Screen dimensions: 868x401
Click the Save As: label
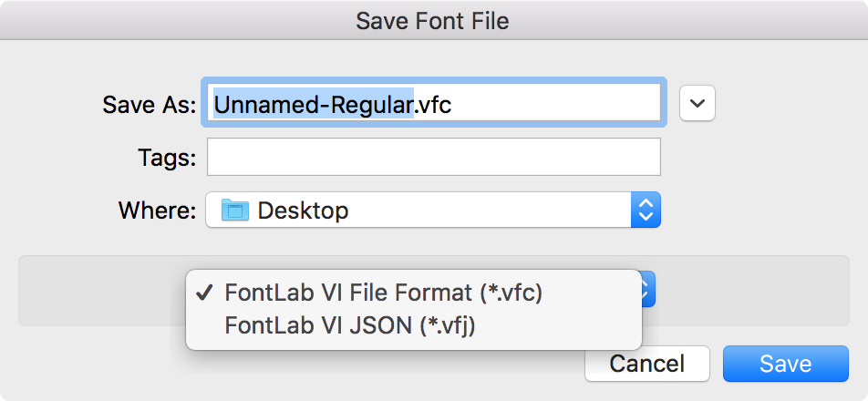point(150,104)
